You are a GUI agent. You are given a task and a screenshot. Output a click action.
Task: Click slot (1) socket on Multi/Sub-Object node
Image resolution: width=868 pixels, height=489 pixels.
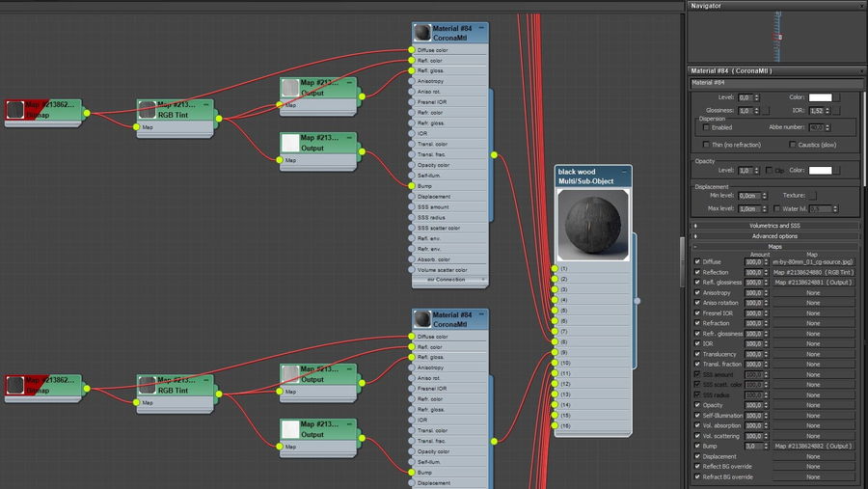(555, 268)
